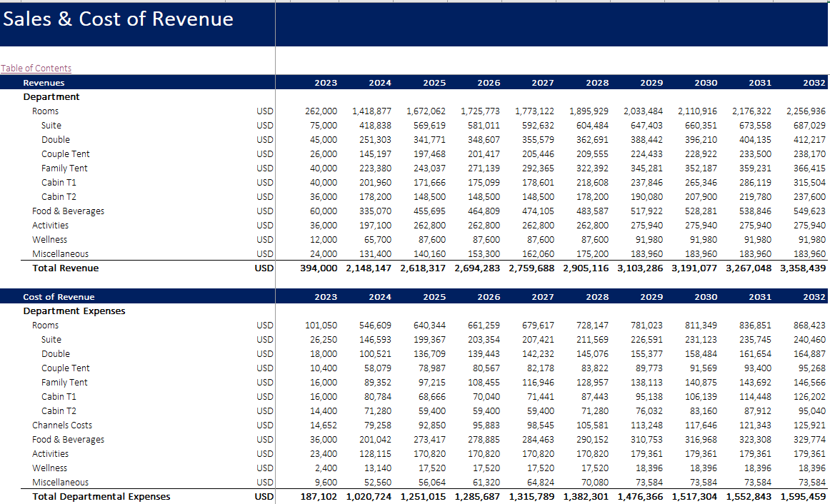Select the 2023 column header under Revenues

[326, 83]
